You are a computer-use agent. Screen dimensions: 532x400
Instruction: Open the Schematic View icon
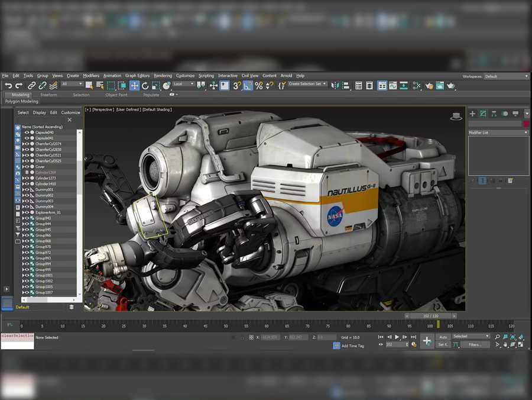[x=404, y=86]
